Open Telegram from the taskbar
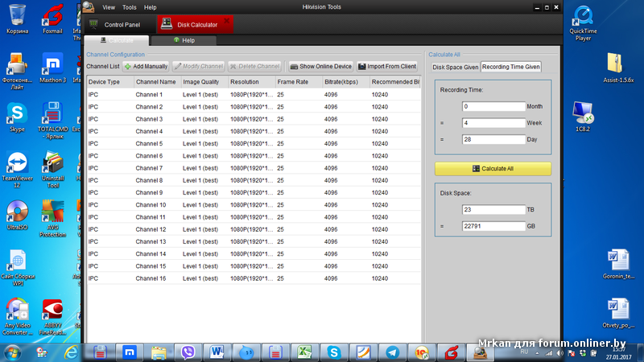 [x=391, y=352]
